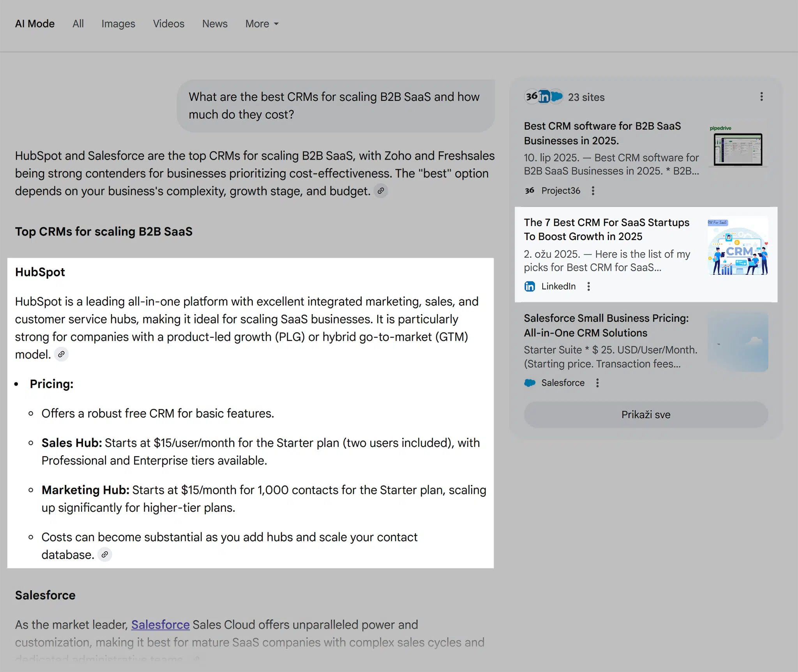Screen dimensions: 798x672
Task: Open the options menu next to Project36
Action: pos(593,191)
